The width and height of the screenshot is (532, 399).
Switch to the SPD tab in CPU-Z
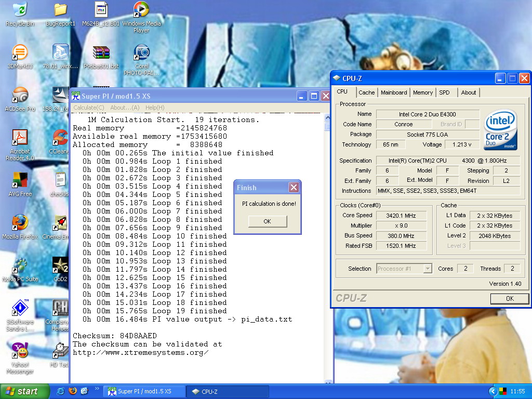tap(444, 92)
